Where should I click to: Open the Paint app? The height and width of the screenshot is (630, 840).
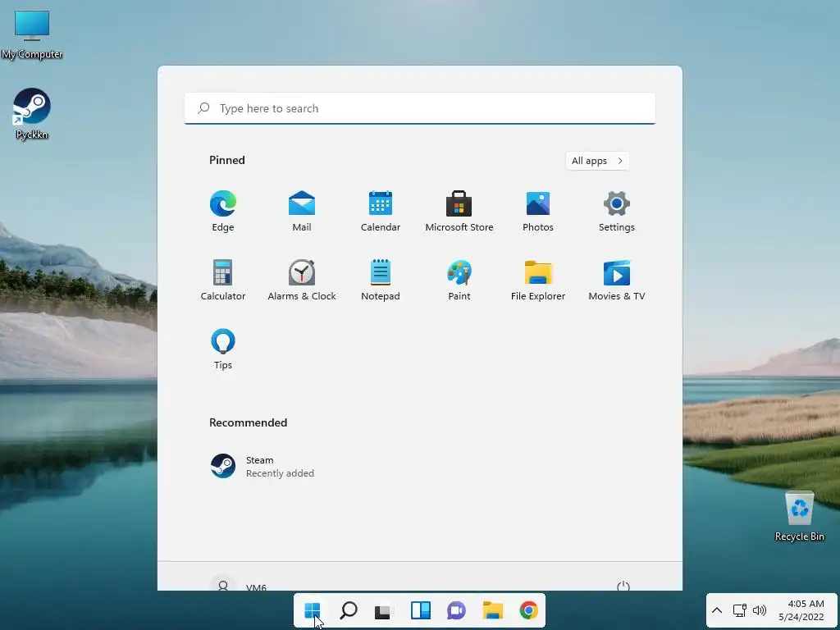point(459,281)
